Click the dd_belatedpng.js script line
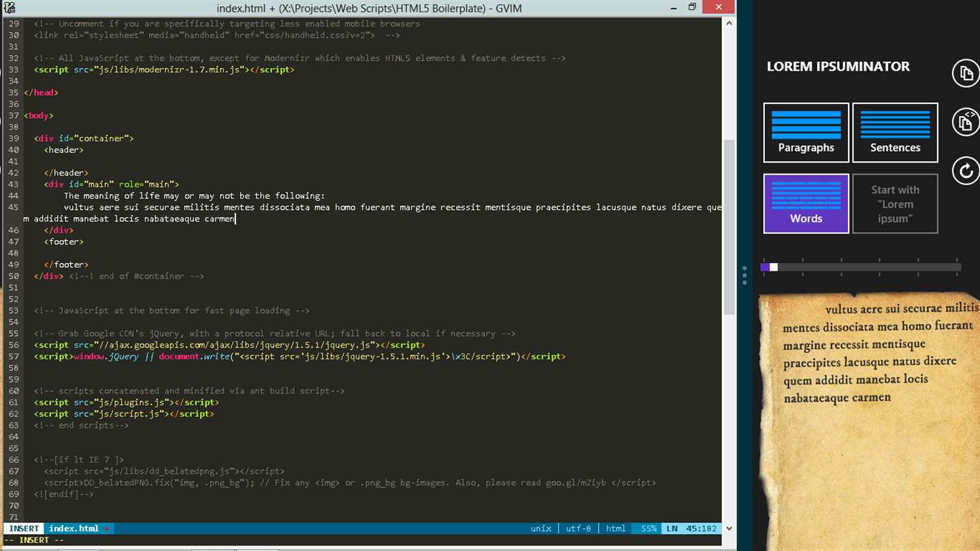 point(164,471)
